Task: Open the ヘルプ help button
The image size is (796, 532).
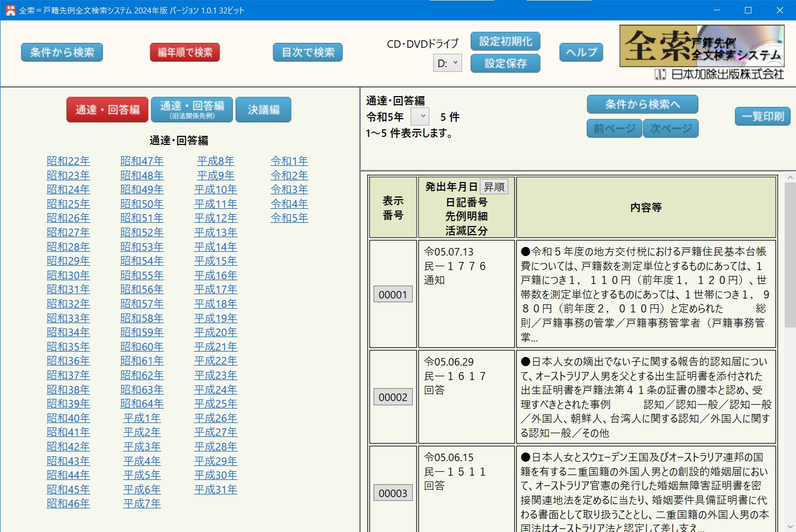Action: (581, 53)
